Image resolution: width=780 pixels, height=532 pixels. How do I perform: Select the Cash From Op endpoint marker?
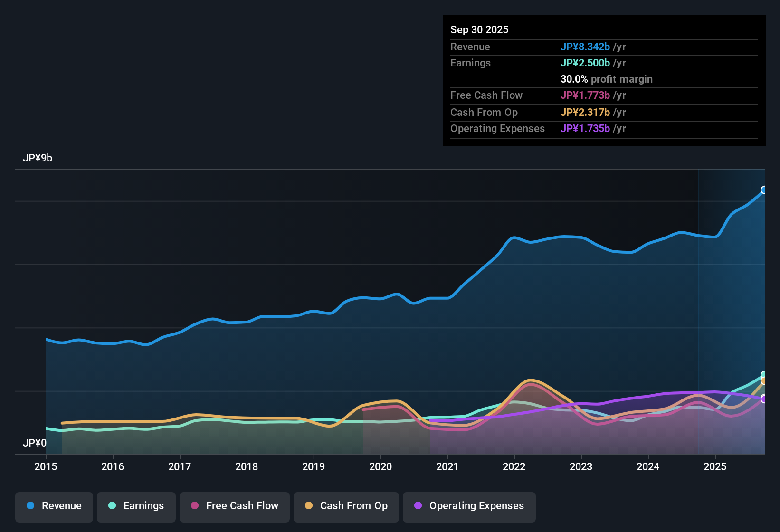[764, 380]
